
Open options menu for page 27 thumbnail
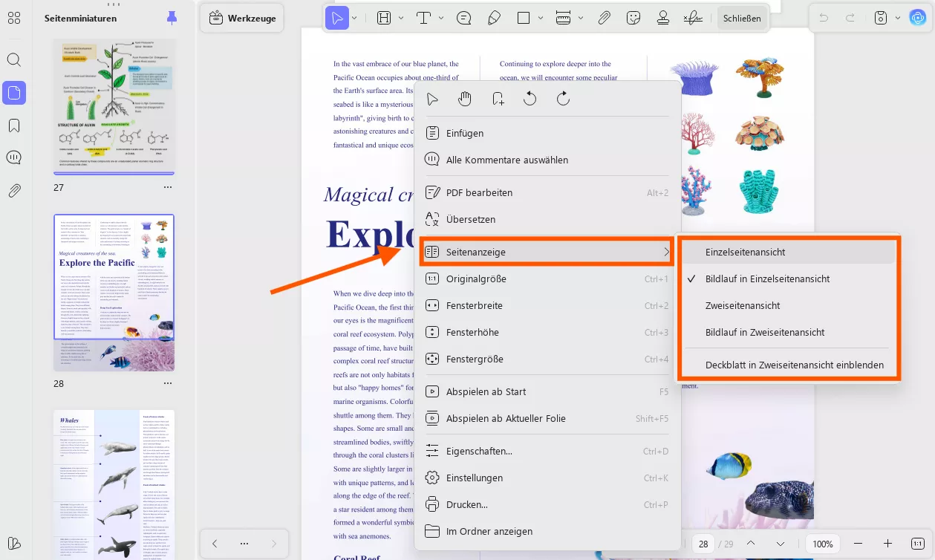coord(168,187)
